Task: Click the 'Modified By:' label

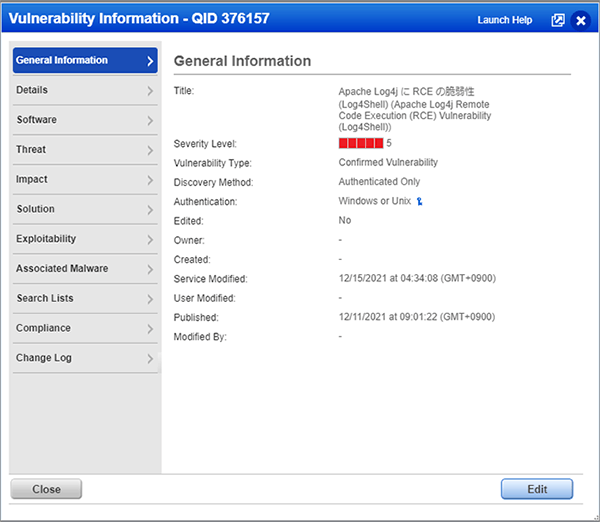Action: [200, 337]
